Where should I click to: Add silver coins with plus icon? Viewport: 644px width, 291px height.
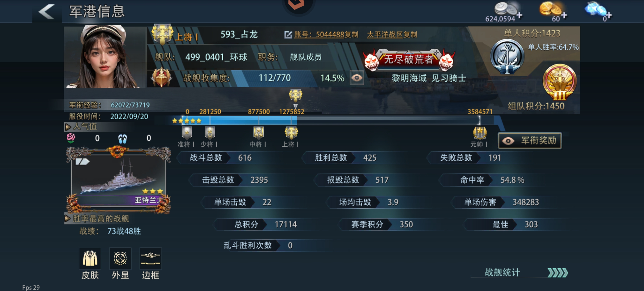tap(519, 16)
